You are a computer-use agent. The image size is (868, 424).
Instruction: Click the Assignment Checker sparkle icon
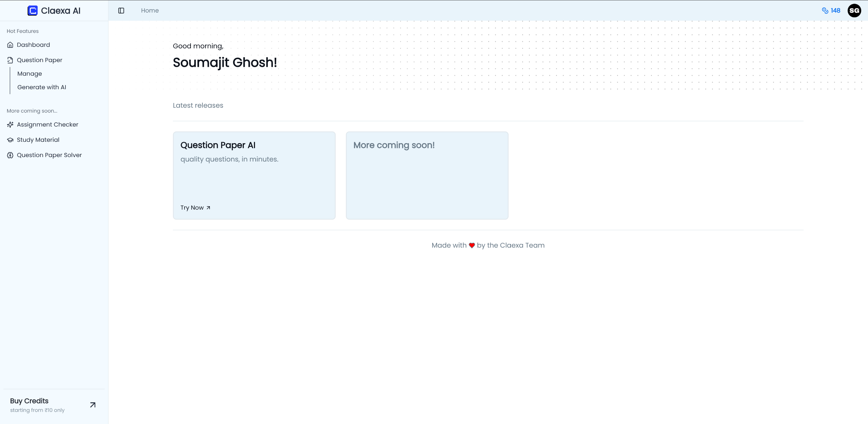coord(10,124)
